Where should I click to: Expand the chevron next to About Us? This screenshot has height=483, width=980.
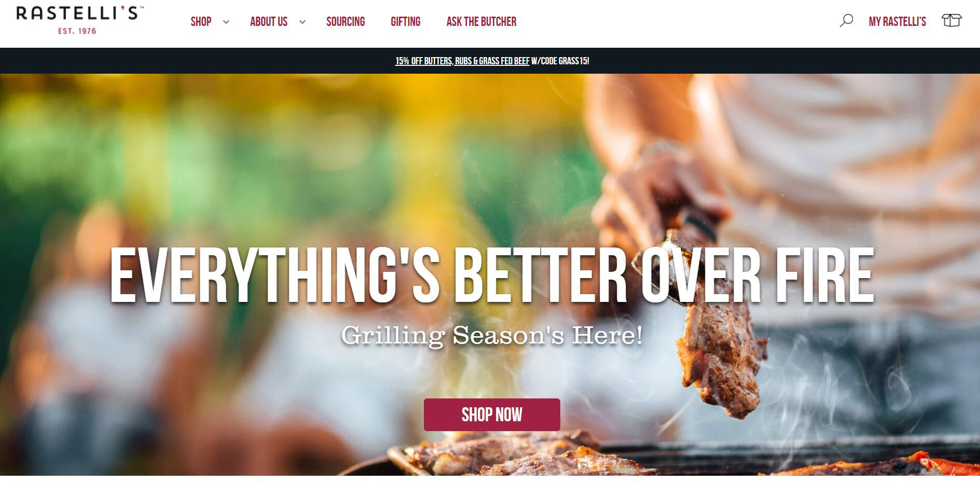(x=302, y=22)
